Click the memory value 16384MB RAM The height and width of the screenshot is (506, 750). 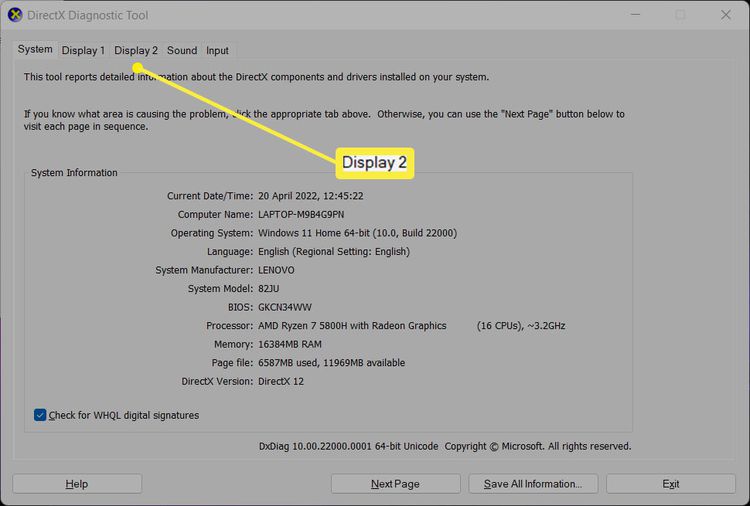click(x=290, y=344)
